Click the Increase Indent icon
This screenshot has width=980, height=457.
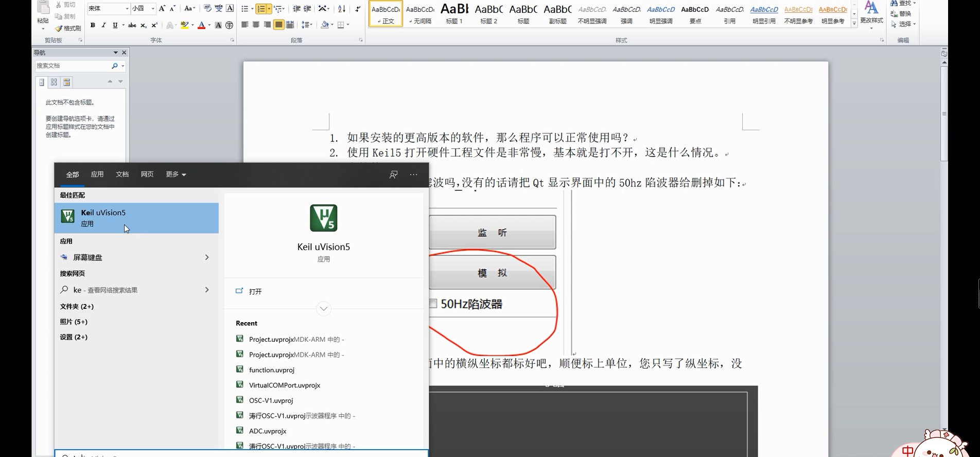307,9
